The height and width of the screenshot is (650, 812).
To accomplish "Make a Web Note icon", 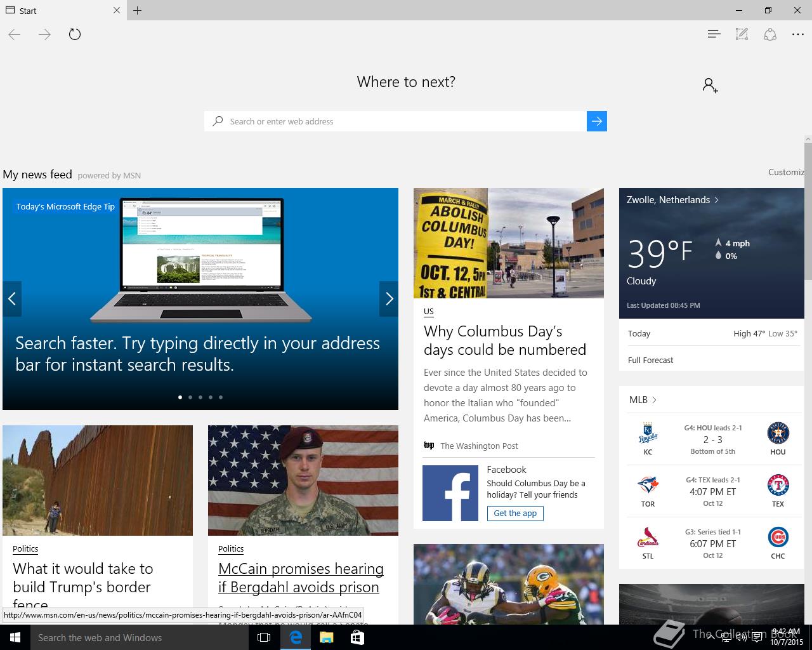I will pos(742,34).
